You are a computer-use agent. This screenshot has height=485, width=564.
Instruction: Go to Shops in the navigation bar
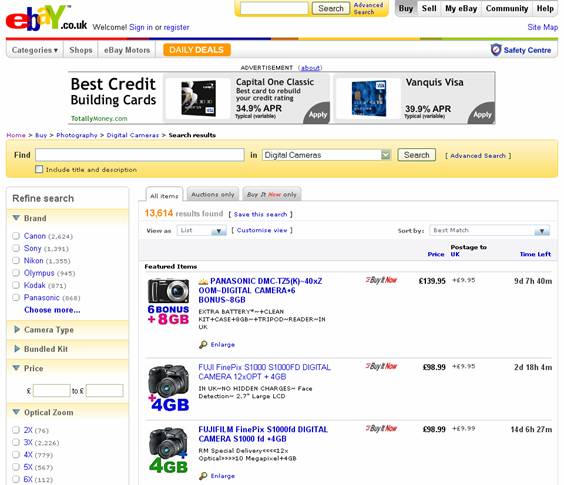81,50
